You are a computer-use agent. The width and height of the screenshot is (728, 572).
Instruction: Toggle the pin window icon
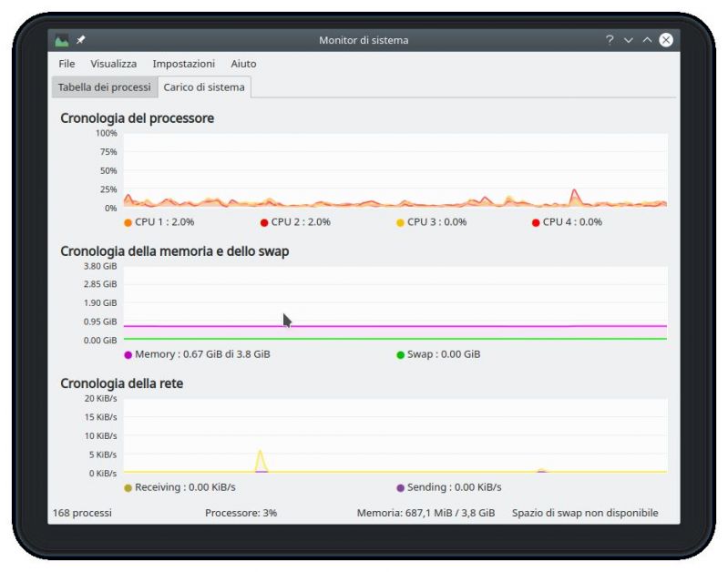(81, 40)
